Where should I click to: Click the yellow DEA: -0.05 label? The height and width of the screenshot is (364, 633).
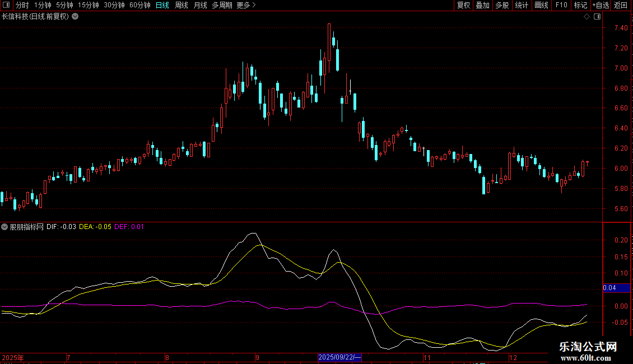[x=95, y=227]
